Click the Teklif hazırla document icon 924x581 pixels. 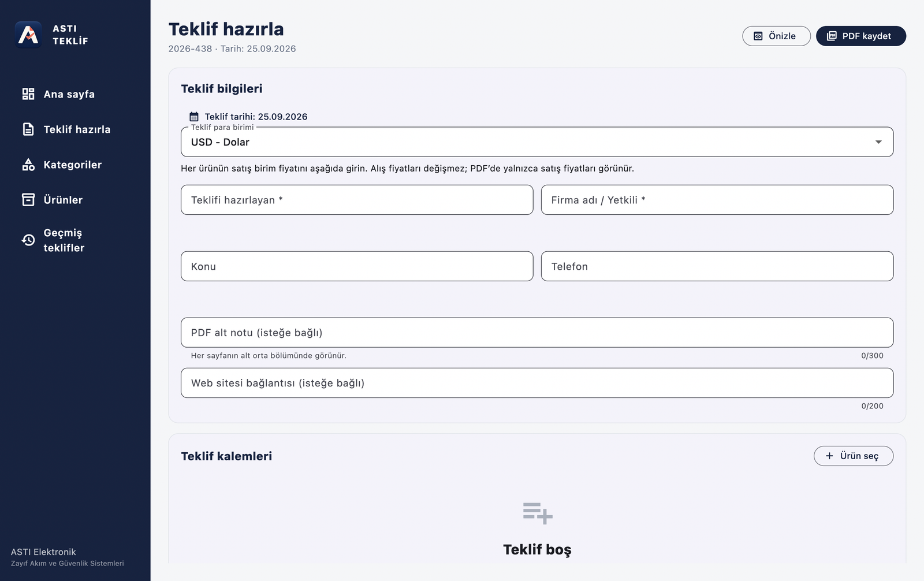point(28,129)
